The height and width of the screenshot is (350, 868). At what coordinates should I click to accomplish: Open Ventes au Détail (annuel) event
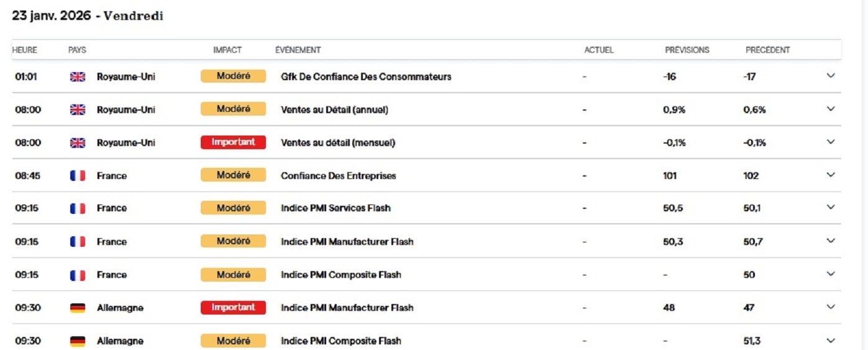click(x=334, y=109)
